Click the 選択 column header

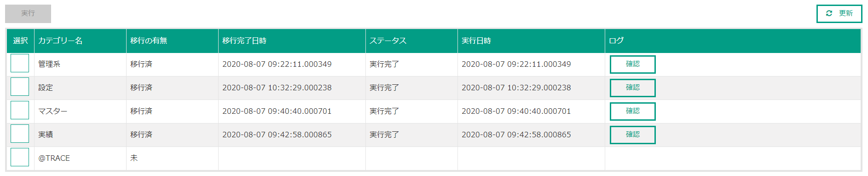[20, 41]
